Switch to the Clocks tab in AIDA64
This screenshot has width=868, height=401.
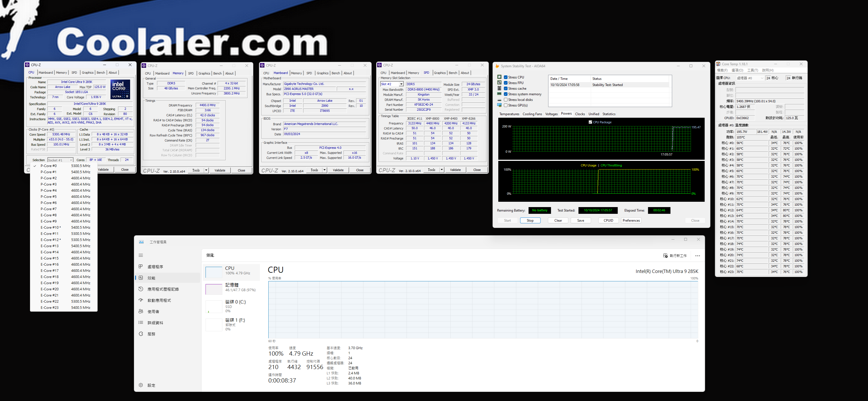tap(580, 114)
